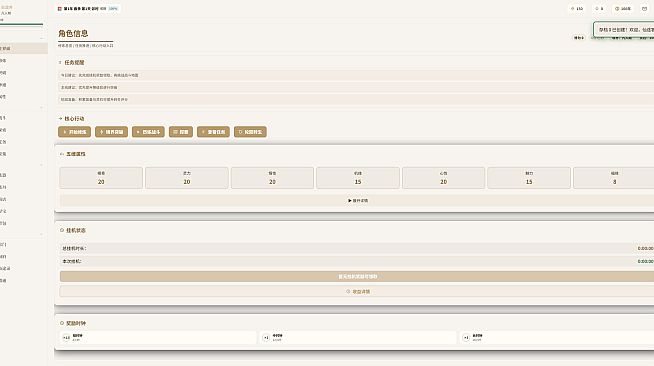Image resolution: width=654 pixels, height=366 pixels.
Task: Expand the 展开详情 attribute details bar
Action: tap(358, 201)
